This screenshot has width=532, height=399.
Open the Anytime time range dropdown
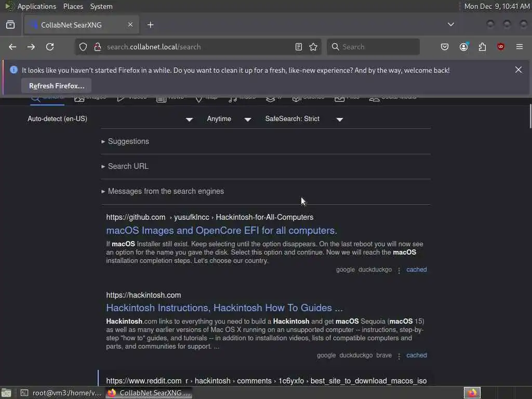[229, 119]
